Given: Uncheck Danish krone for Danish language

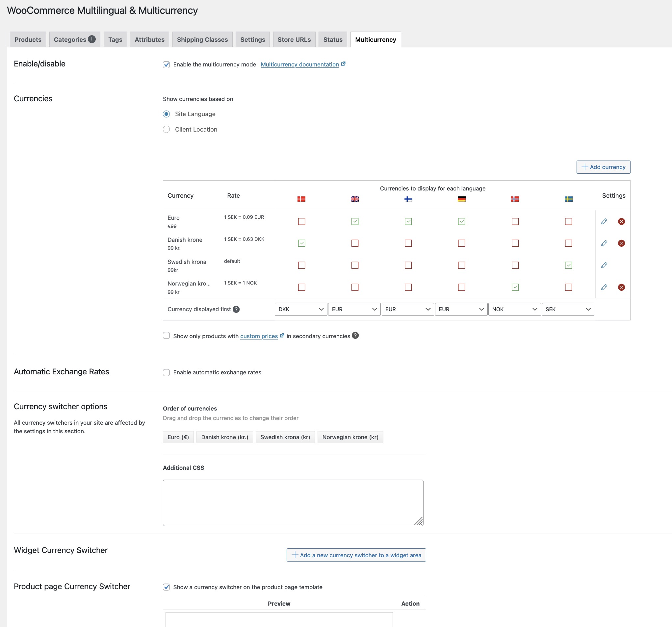Looking at the screenshot, I should (x=301, y=243).
